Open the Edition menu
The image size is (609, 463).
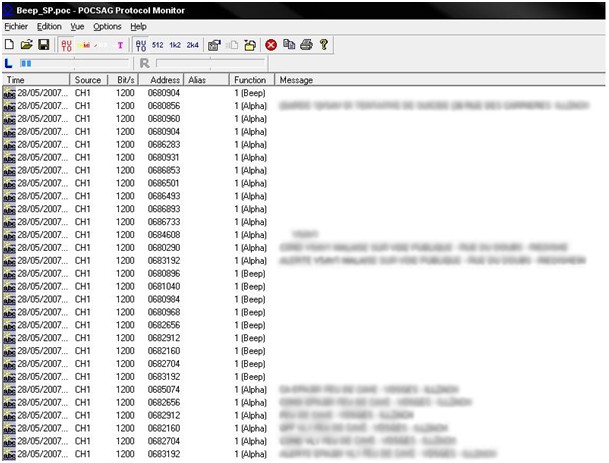(49, 26)
